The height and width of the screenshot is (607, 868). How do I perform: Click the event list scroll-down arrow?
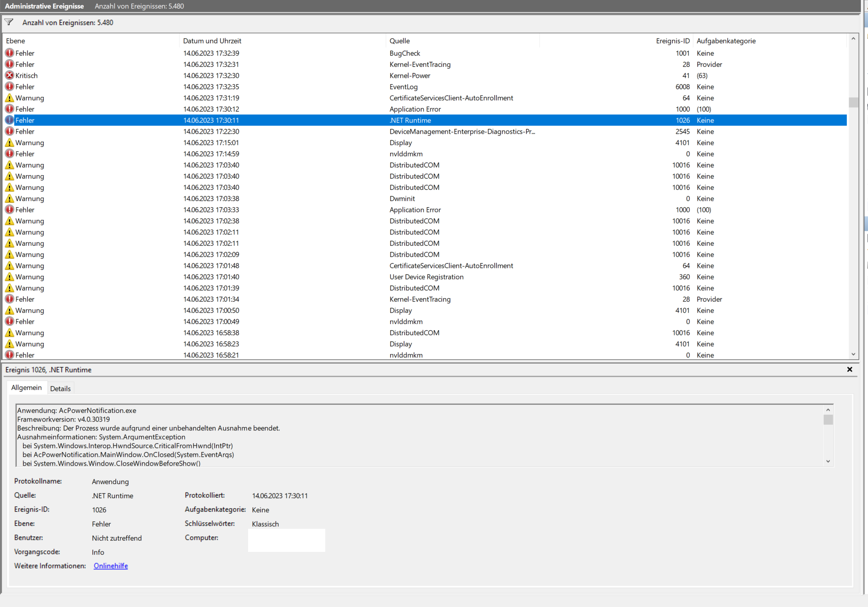click(x=853, y=355)
